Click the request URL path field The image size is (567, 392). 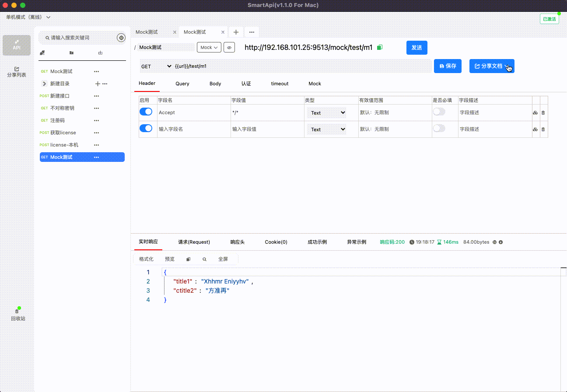click(302, 66)
